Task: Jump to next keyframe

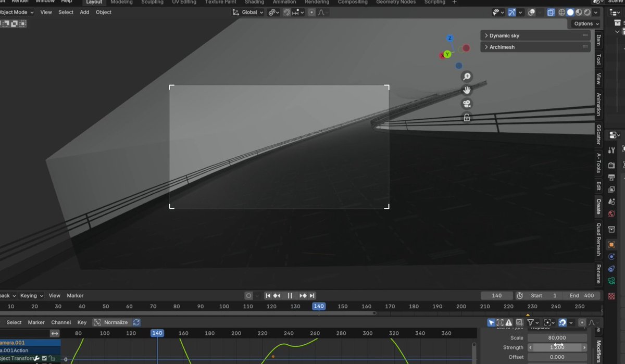Action: pos(303,295)
